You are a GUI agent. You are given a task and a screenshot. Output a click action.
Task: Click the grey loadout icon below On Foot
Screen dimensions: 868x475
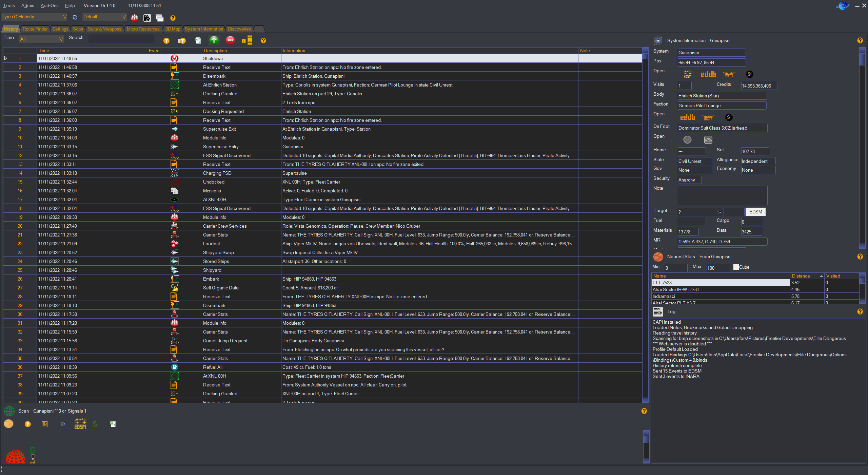point(708,139)
